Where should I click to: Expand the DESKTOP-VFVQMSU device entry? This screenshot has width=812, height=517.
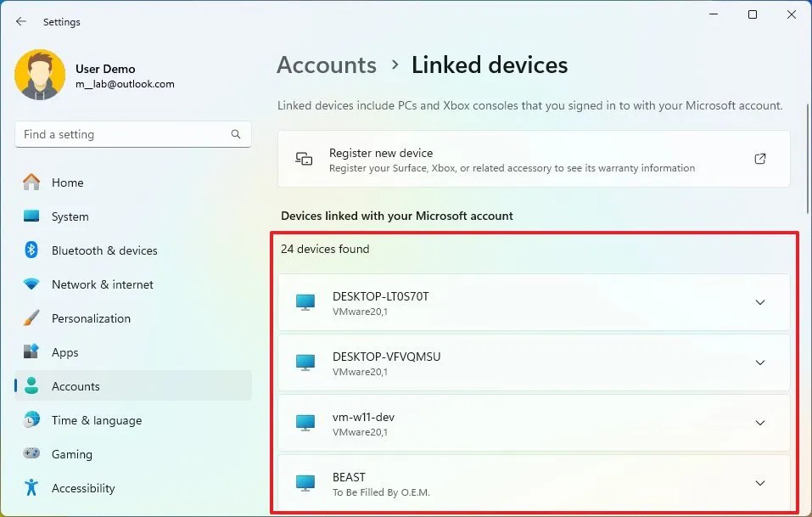(x=760, y=362)
